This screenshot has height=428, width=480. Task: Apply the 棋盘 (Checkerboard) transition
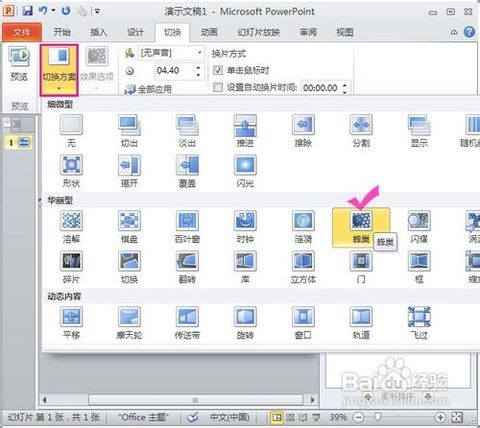pos(129,227)
